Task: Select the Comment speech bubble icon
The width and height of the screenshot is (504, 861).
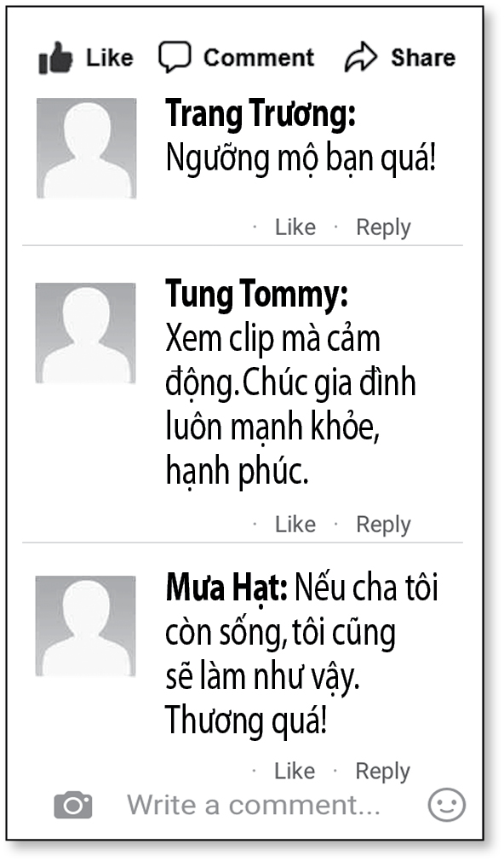Action: pyautogui.click(x=175, y=55)
